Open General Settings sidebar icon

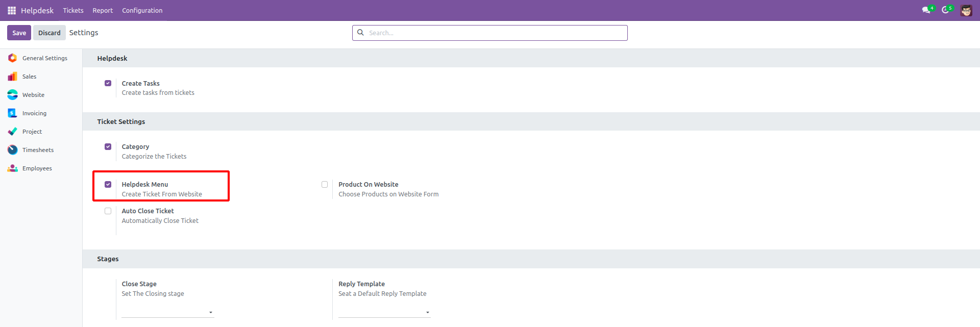pyautogui.click(x=12, y=58)
